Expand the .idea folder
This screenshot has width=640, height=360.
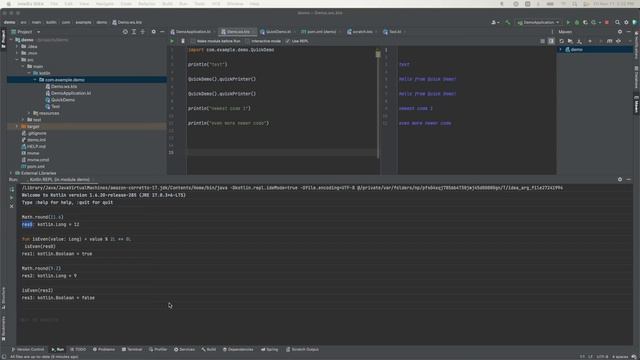point(17,47)
